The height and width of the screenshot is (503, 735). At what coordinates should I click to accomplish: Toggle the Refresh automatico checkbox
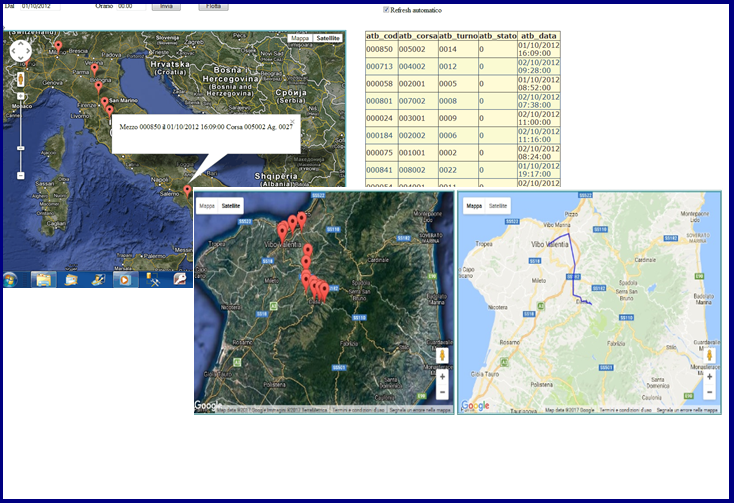(386, 9)
